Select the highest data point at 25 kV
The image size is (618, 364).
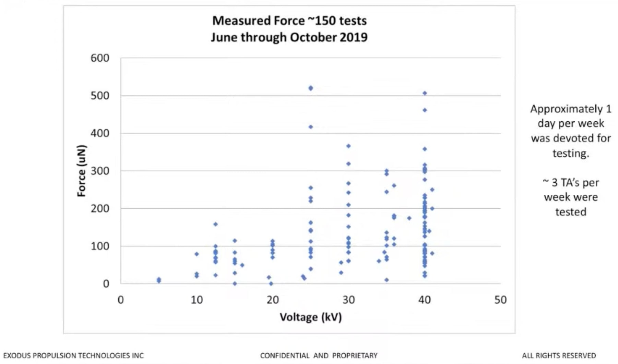tap(311, 88)
